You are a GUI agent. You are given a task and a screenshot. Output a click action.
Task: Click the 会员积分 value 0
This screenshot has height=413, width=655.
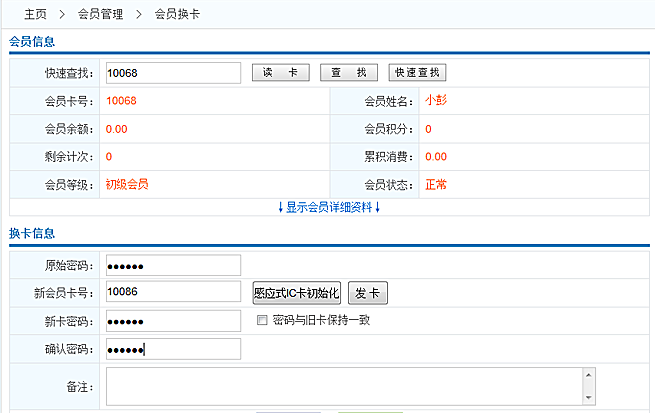pyautogui.click(x=428, y=129)
